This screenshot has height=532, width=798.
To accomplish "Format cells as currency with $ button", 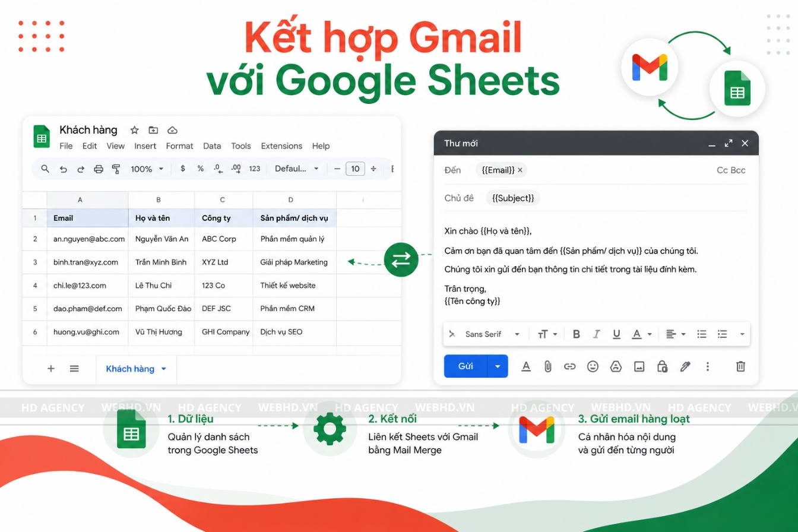I will tap(182, 169).
